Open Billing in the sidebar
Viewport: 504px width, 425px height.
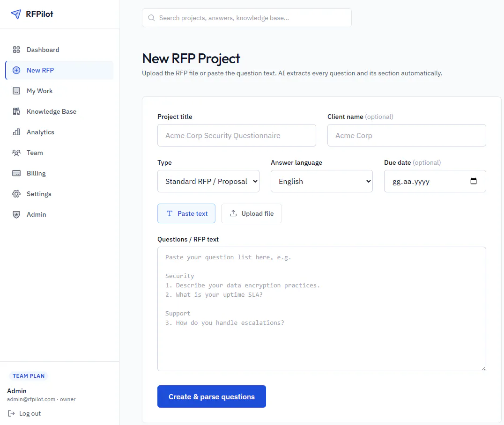(x=59, y=173)
